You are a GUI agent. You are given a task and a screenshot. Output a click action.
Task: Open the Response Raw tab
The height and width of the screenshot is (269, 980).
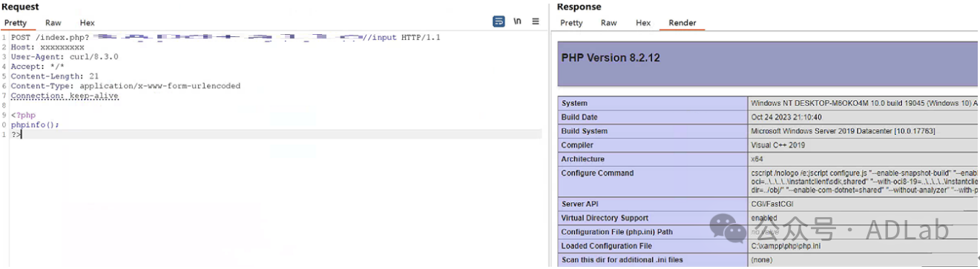click(x=609, y=23)
